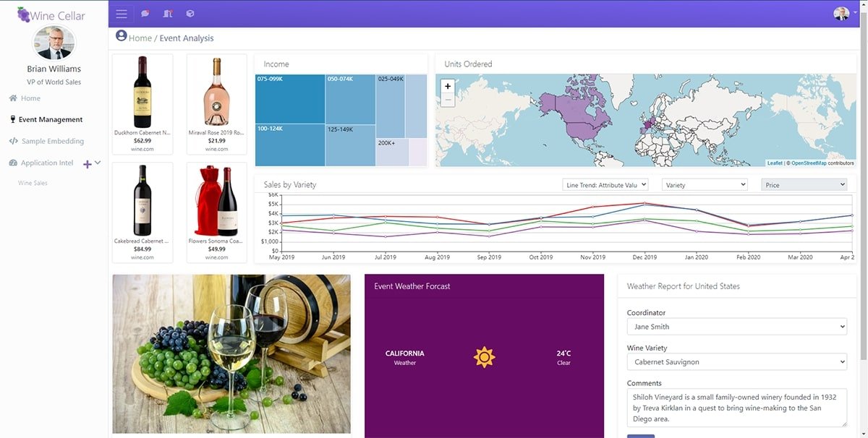Open the Flowers Sonoma Coast bottle image
Image resolution: width=868 pixels, height=438 pixels.
pos(216,200)
